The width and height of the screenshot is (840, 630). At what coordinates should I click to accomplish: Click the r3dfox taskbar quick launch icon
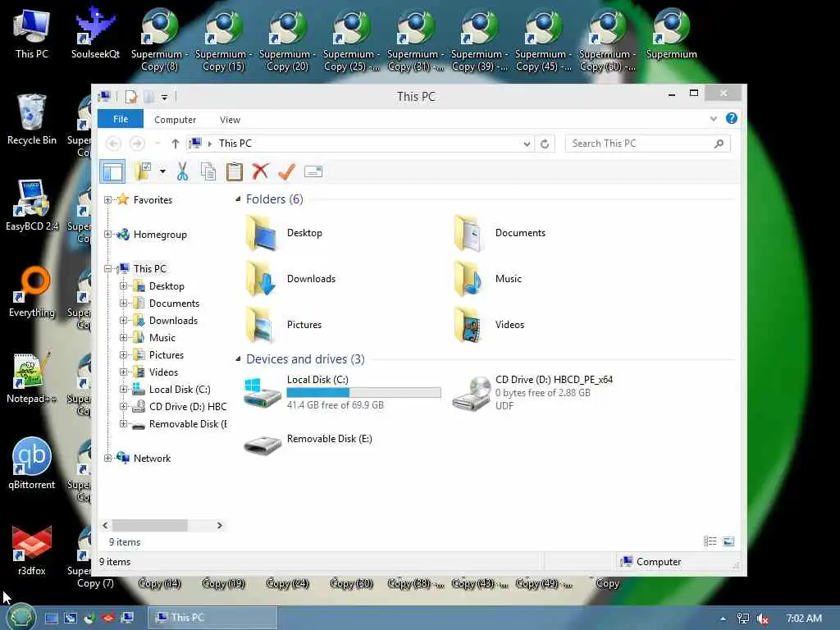click(108, 619)
